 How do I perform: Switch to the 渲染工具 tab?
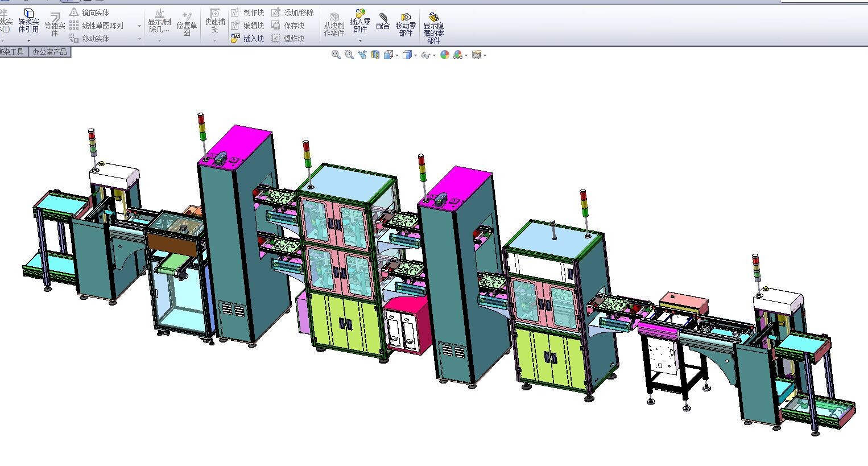13,52
